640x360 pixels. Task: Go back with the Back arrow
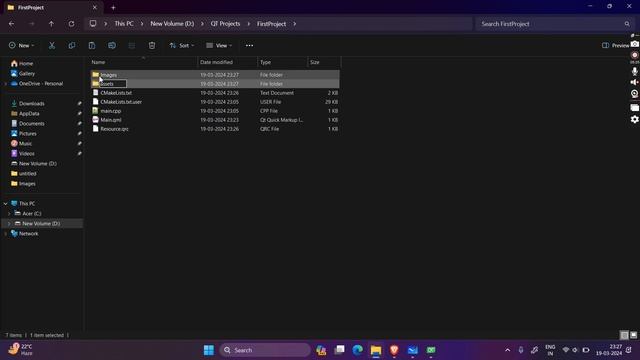11,24
